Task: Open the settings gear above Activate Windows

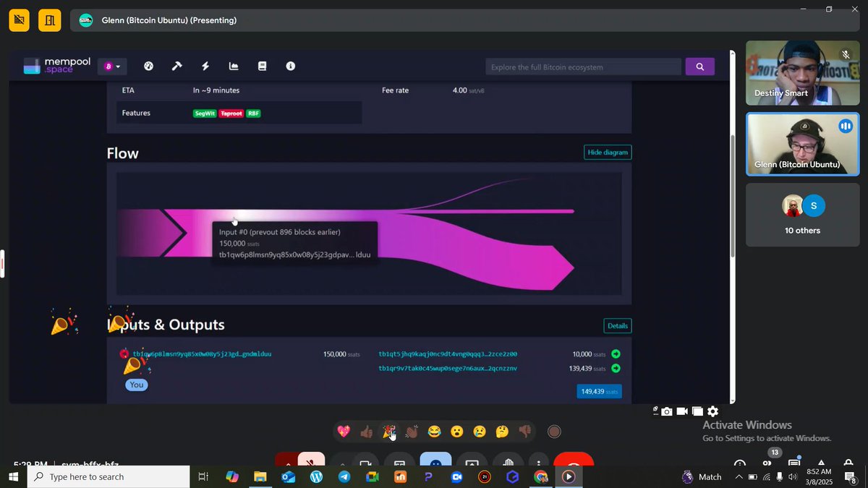Action: tap(712, 411)
